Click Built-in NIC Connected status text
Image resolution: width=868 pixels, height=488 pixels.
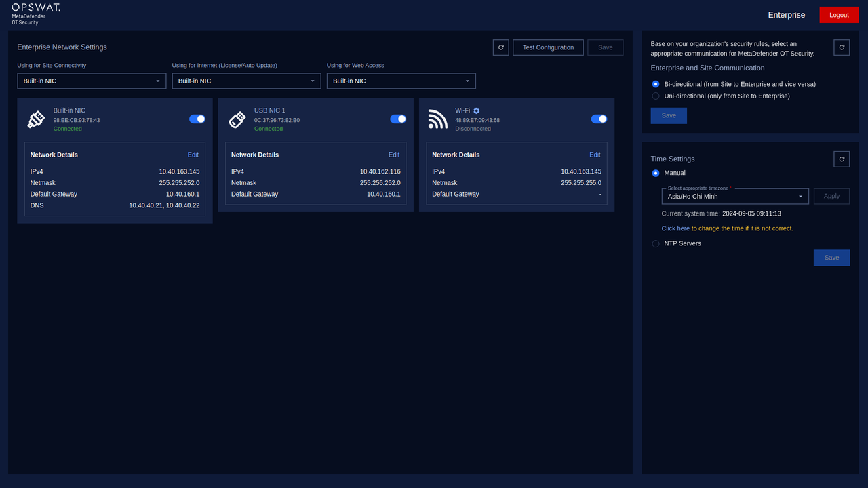(x=68, y=129)
